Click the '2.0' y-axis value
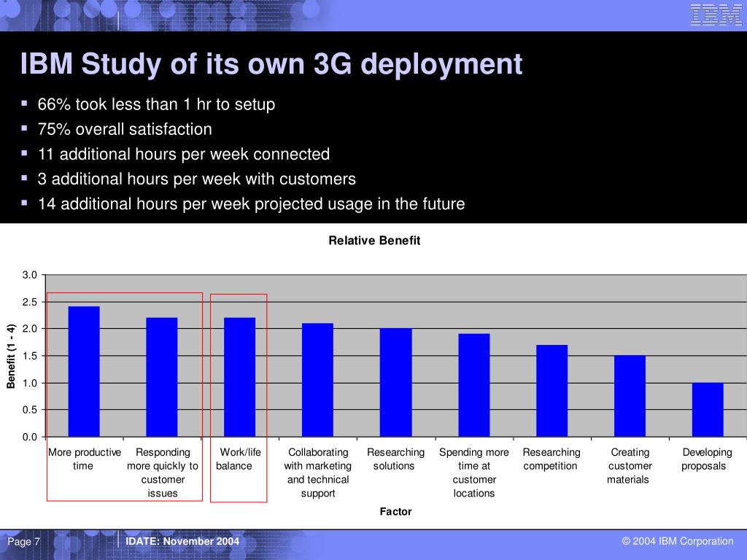The width and height of the screenshot is (747, 560). (29, 329)
